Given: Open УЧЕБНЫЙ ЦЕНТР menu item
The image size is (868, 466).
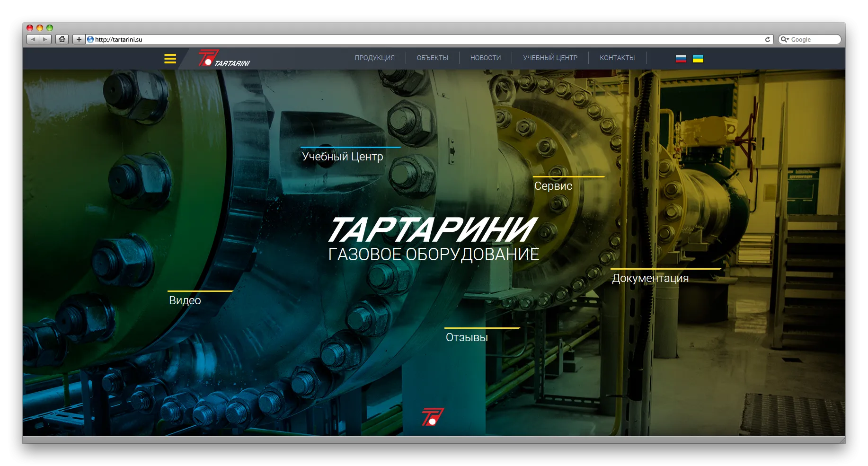Looking at the screenshot, I should point(550,58).
